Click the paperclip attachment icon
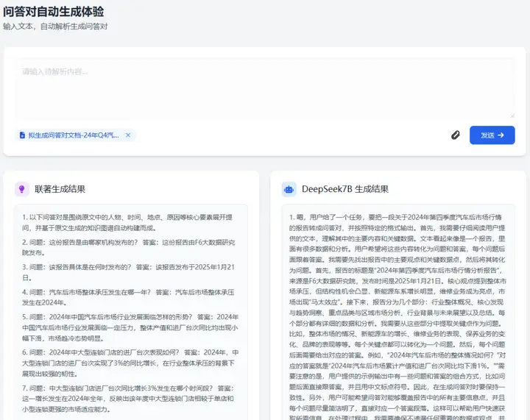Screen dimensions: 530x420 pyautogui.click(x=456, y=135)
